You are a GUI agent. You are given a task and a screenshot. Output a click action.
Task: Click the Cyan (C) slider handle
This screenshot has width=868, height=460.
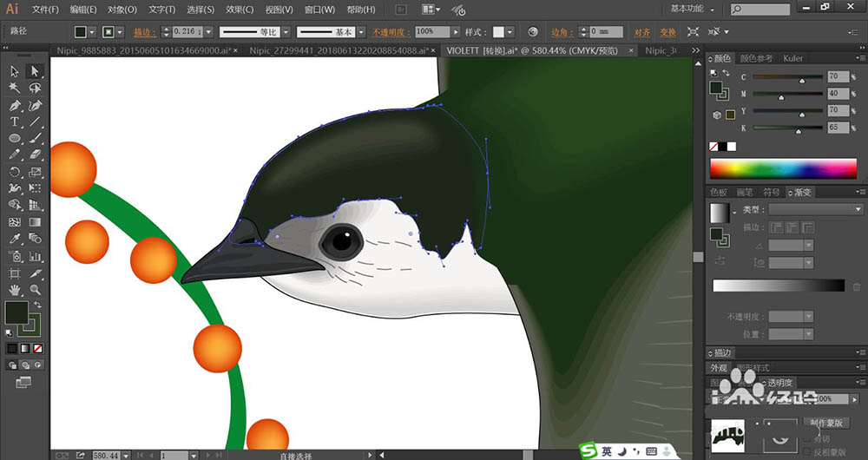tap(802, 81)
